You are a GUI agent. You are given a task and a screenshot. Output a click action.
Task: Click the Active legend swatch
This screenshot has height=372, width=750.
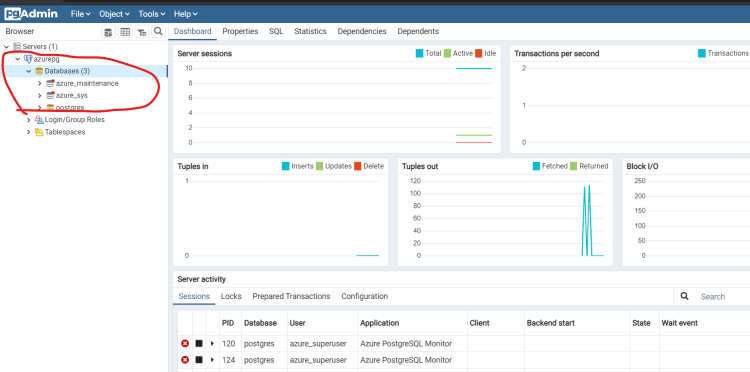[x=447, y=54]
